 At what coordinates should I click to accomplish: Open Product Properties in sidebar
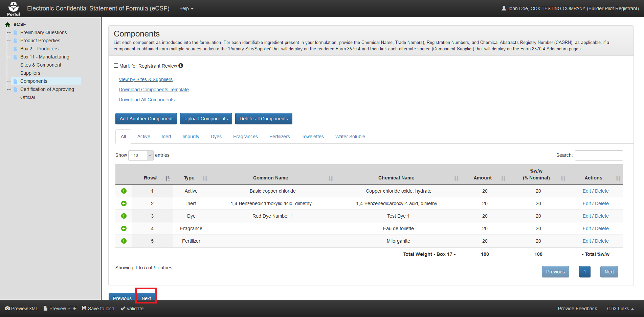(x=40, y=41)
